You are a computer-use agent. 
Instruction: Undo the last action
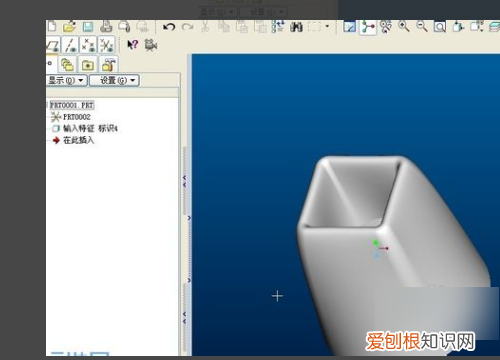tap(169, 27)
